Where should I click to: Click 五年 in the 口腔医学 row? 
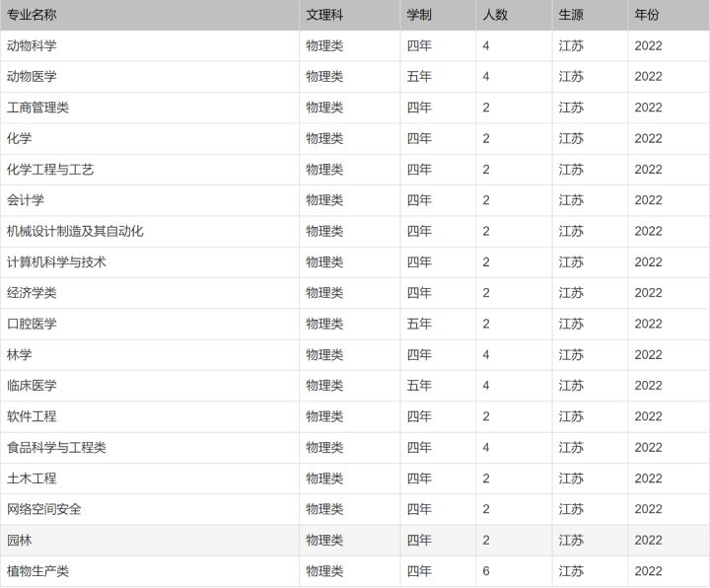(419, 324)
